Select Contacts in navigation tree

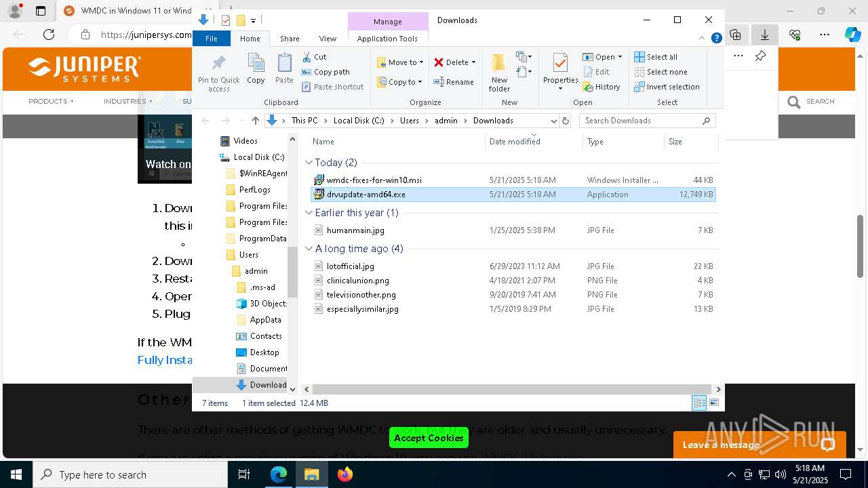[x=260, y=336]
